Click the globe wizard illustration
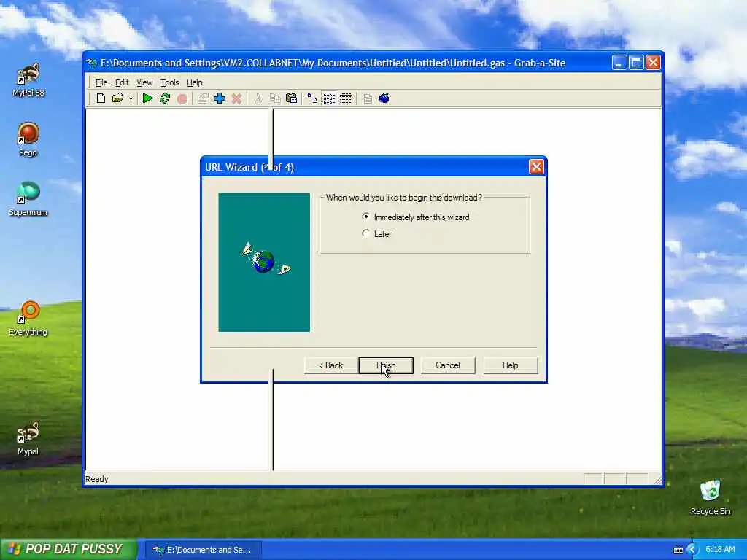The image size is (747, 560). pyautogui.click(x=264, y=262)
